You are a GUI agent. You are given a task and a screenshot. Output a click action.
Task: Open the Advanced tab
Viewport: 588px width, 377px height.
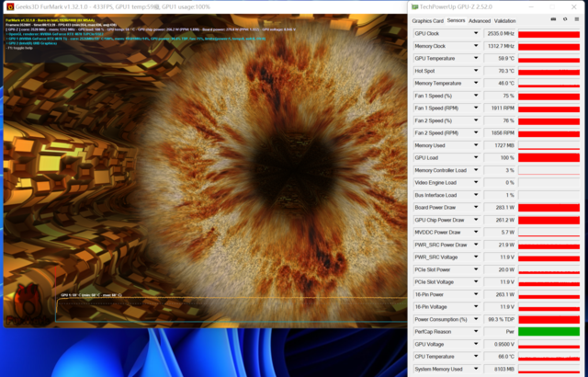pos(479,20)
